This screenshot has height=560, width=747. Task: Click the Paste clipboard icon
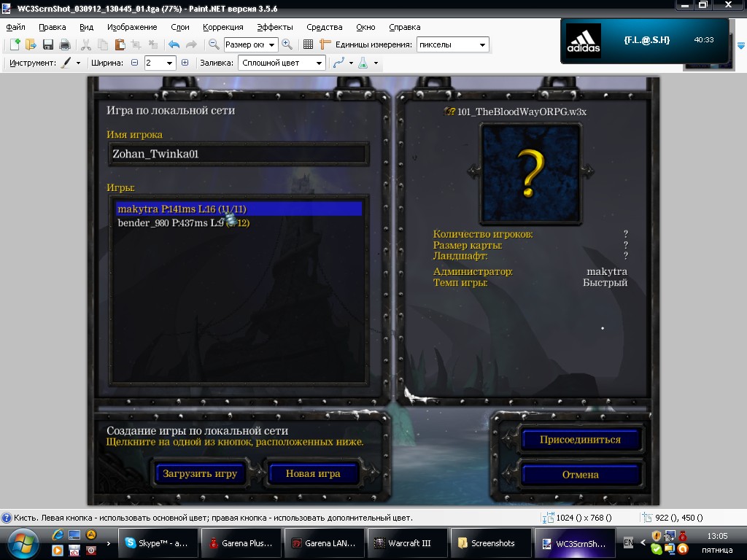120,44
